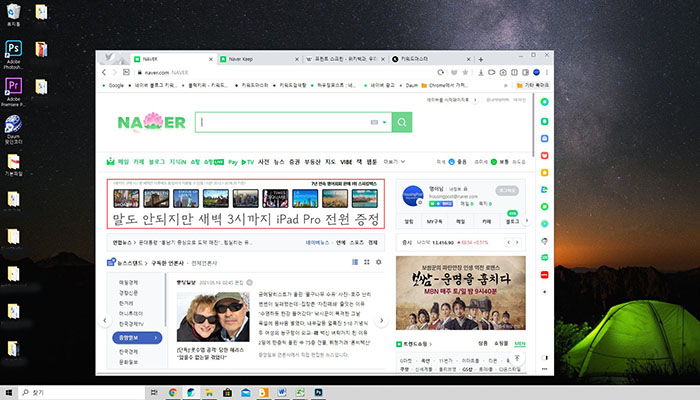This screenshot has height=400, width=700.
Task: Open the newsstand settings gear icon
Action: (379, 262)
